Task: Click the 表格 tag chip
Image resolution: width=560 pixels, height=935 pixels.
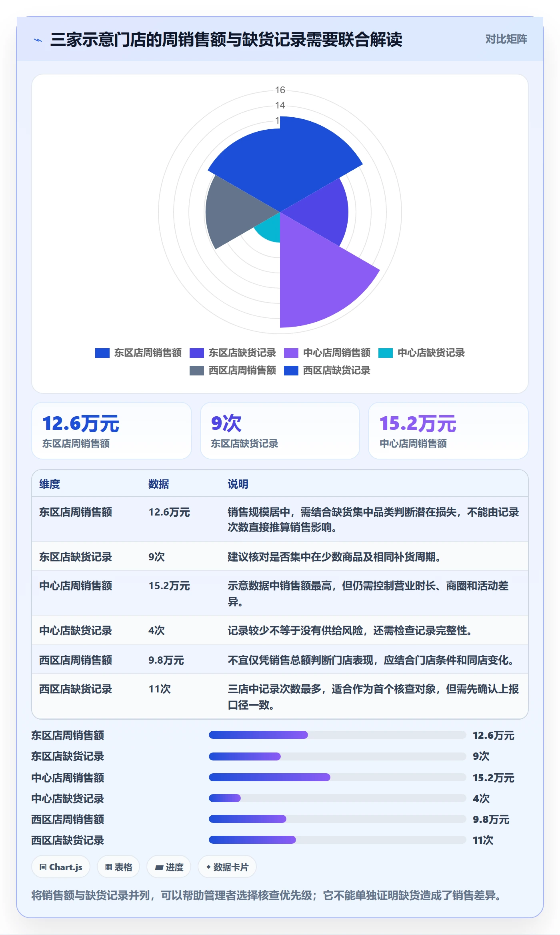Action: [118, 867]
